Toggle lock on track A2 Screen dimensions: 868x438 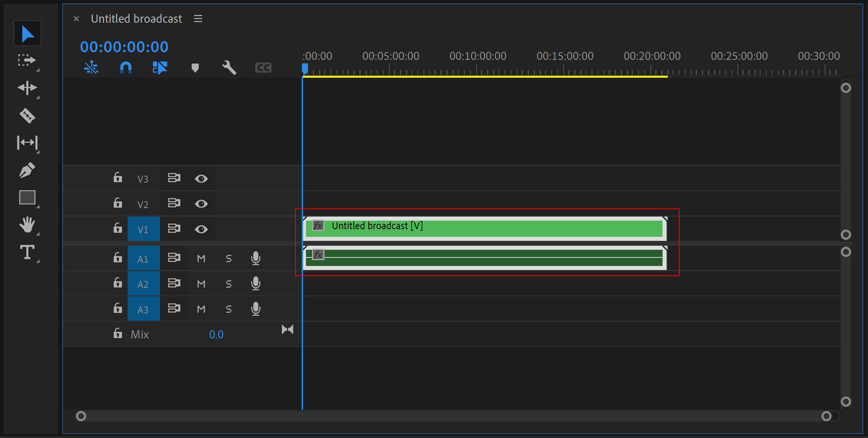coord(118,283)
